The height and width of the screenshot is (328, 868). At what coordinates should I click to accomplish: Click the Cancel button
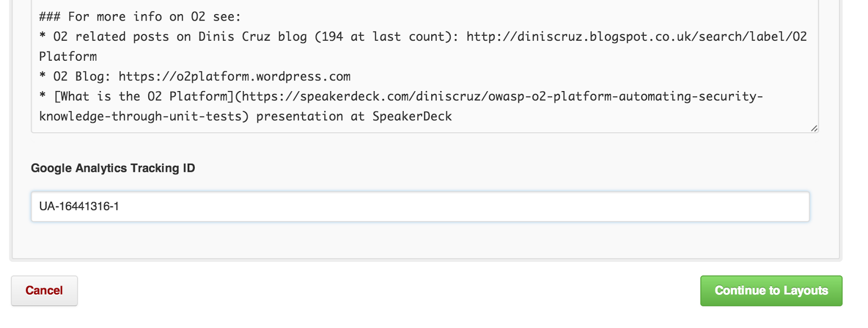click(44, 291)
